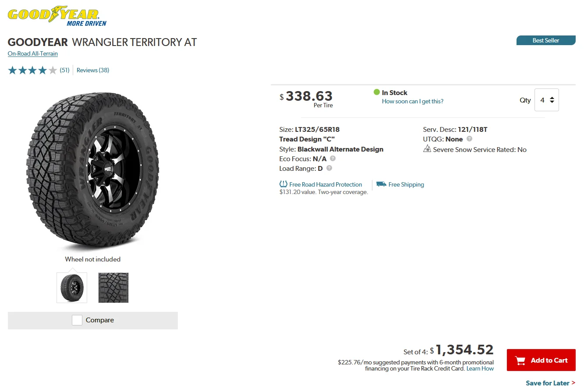The image size is (584, 392).
Task: Check the Compare checkbox
Action: [77, 320]
